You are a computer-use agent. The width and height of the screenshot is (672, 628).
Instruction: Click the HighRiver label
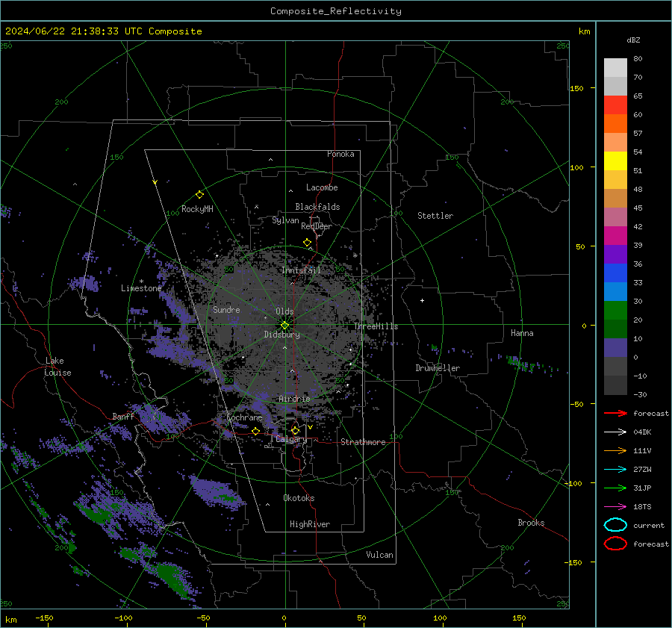click(310, 524)
